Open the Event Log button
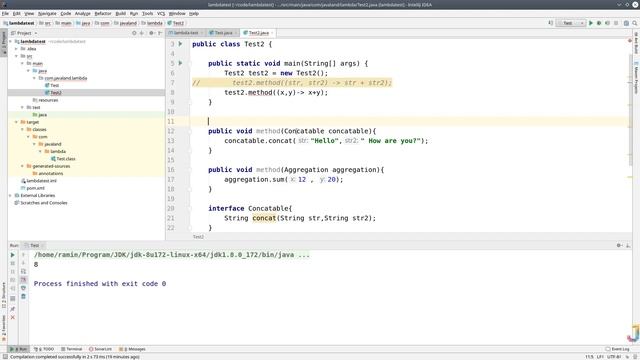The height and width of the screenshot is (360, 640). pyautogui.click(x=618, y=349)
